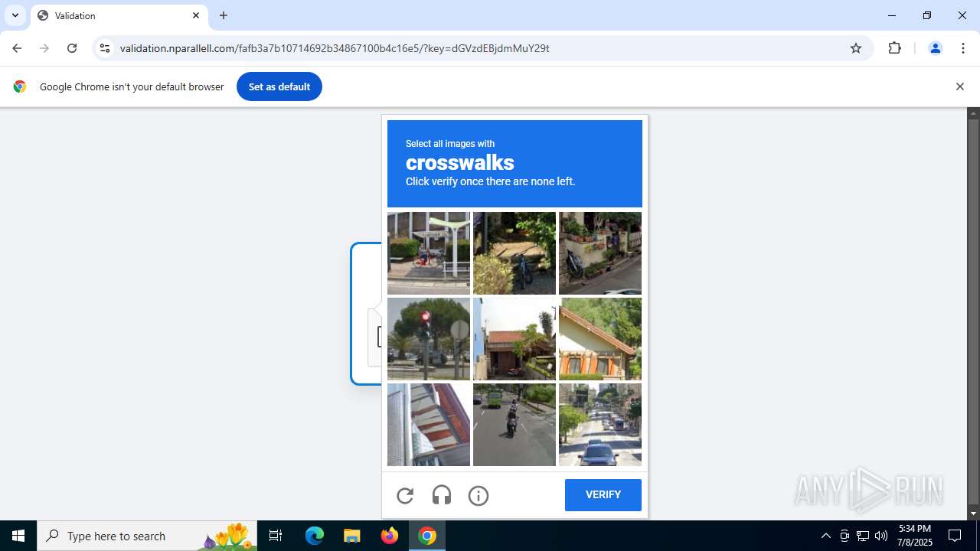Open Chrome extensions menu
This screenshot has width=980, height=551.
pyautogui.click(x=894, y=48)
